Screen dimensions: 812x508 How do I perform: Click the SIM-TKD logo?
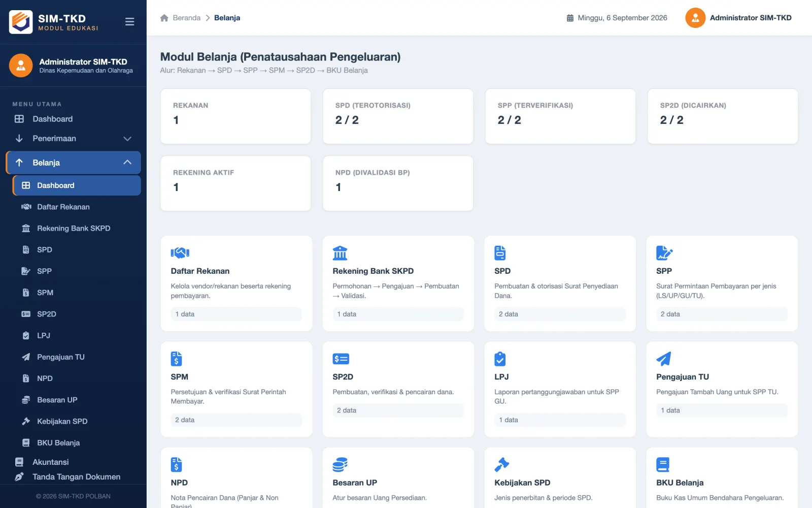(21, 22)
